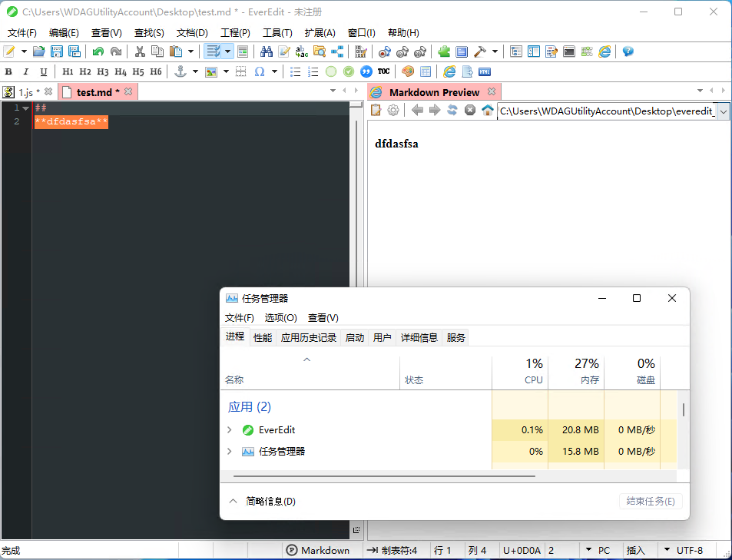Insert unordered bullet list icon
Screen dimensions: 732x560
coord(296,71)
